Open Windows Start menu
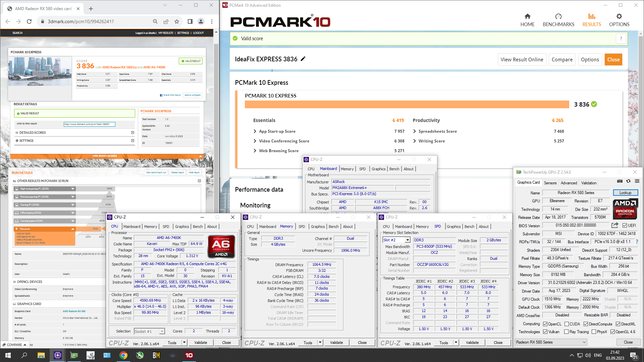Screen dimensions: 644x362 pyautogui.click(x=8, y=355)
